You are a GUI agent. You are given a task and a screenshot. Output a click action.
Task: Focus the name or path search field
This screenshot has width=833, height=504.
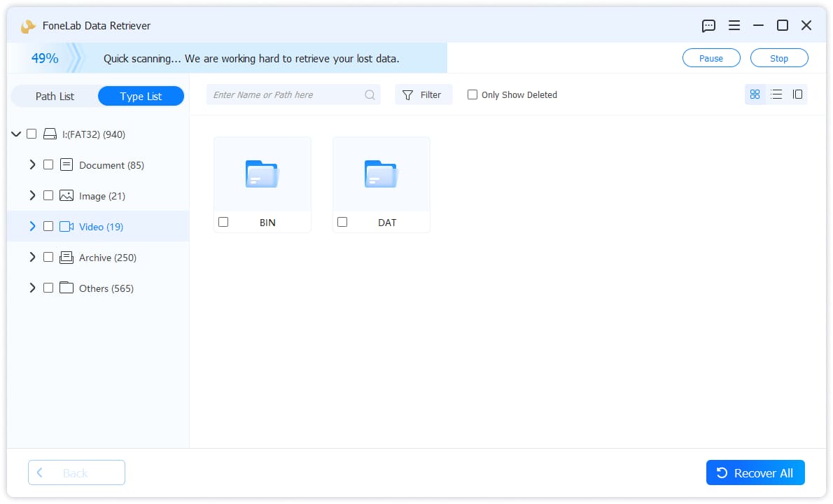(293, 94)
